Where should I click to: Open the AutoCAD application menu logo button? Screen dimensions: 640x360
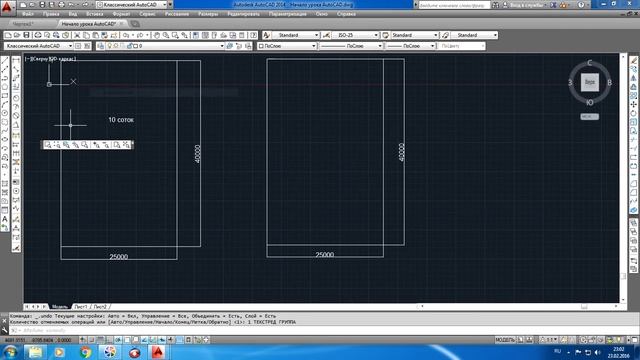tap(7, 7)
